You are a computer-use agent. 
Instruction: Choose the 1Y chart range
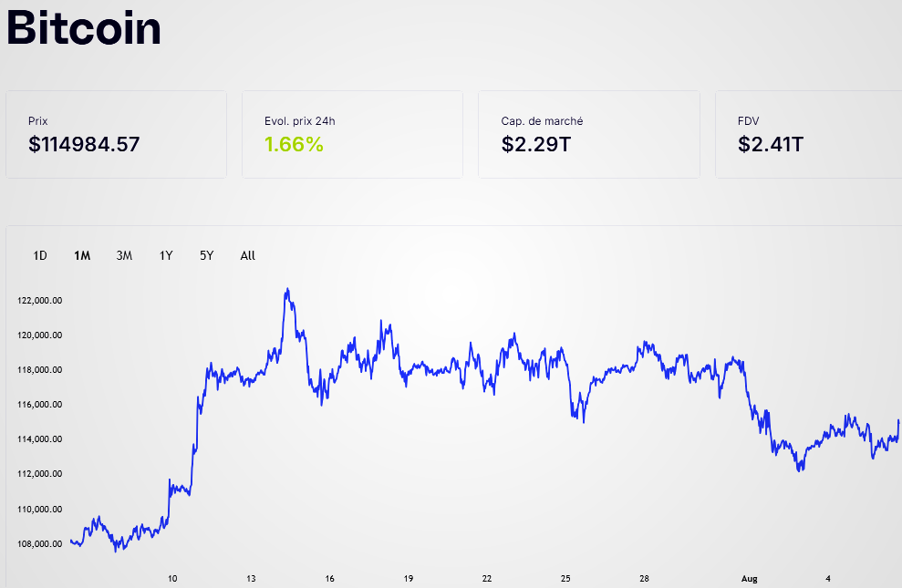tap(166, 256)
